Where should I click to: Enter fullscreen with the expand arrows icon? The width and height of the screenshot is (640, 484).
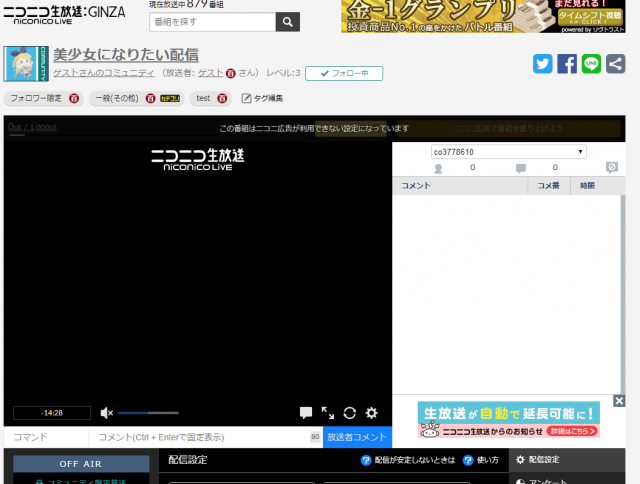tap(328, 413)
